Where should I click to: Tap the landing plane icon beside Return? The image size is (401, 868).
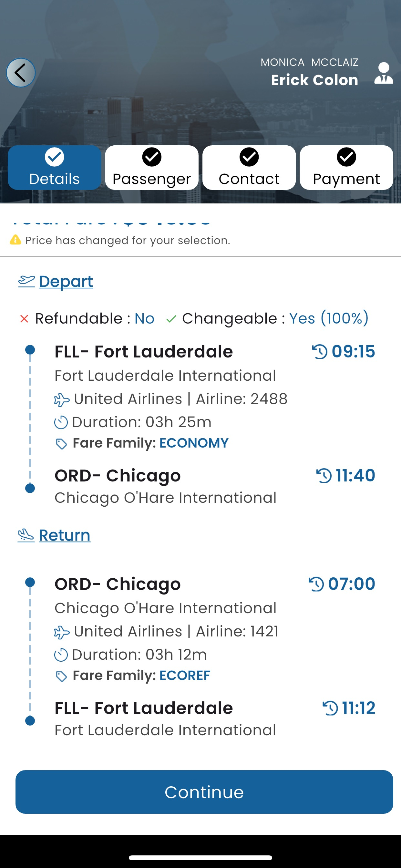[x=26, y=535]
